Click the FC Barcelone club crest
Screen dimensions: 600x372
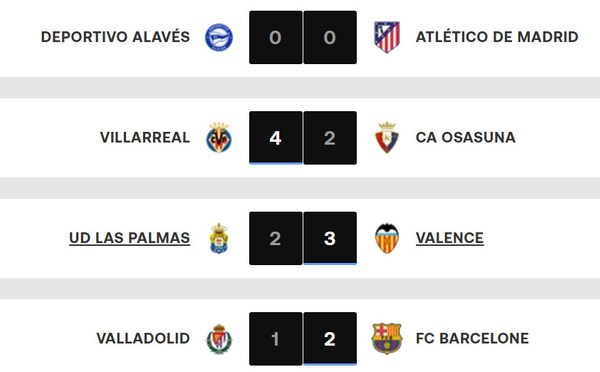coord(387,339)
